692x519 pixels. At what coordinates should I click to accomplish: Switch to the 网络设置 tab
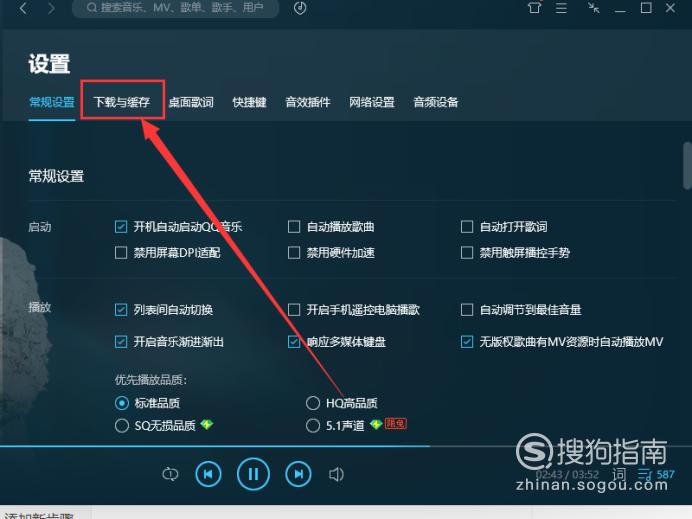pyautogui.click(x=372, y=102)
